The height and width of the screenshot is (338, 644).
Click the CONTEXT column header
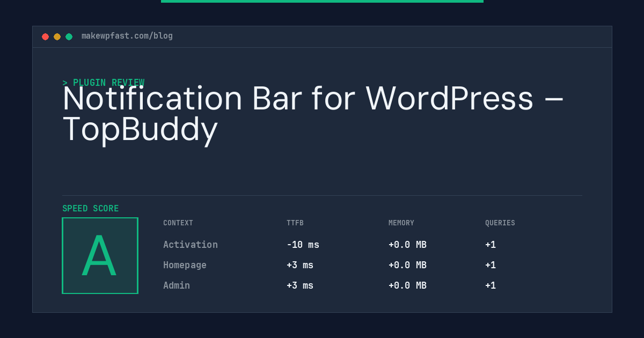click(178, 223)
